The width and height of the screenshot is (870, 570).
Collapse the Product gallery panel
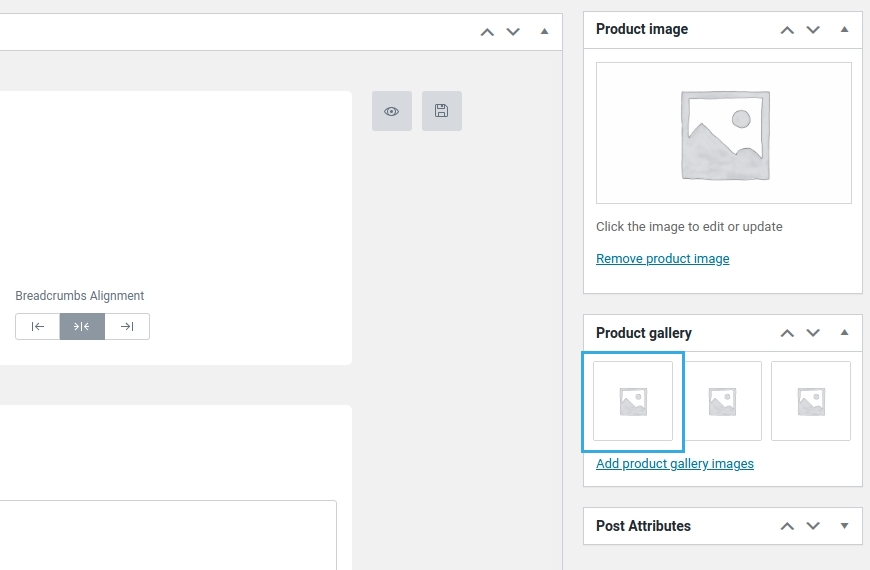pos(844,333)
